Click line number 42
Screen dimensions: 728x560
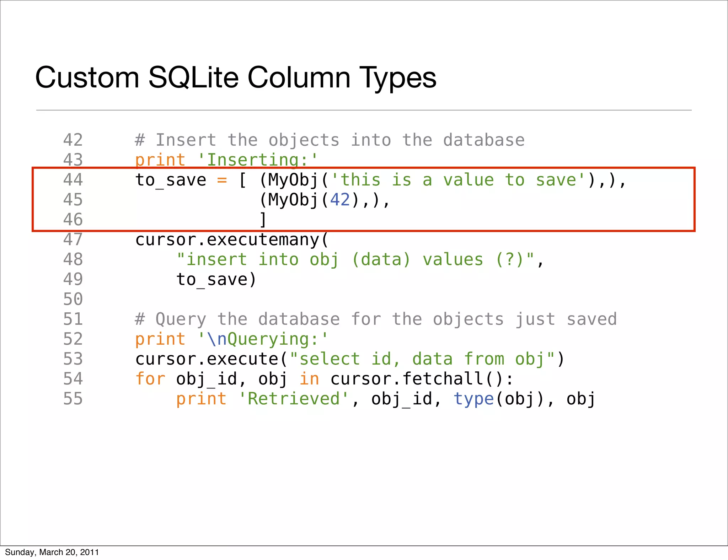[73, 140]
